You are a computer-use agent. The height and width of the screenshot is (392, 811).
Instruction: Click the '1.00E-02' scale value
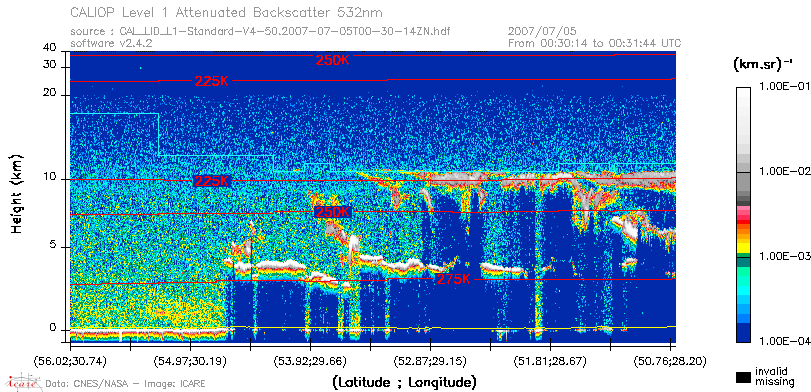point(784,171)
